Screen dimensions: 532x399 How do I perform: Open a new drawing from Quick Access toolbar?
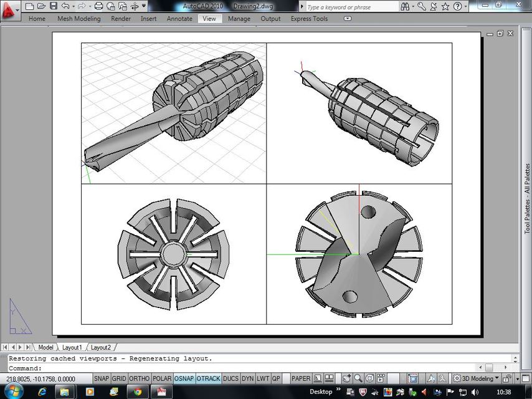pos(30,6)
